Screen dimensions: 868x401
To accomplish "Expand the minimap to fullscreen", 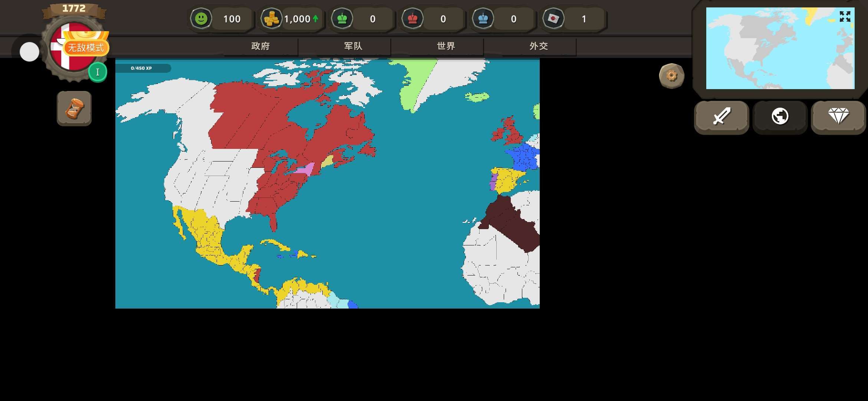I will point(845,16).
